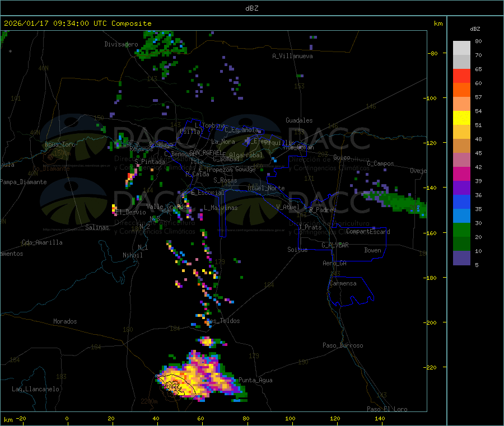
Task: Click the 'Los_Toldos' label
Action: coord(224,321)
